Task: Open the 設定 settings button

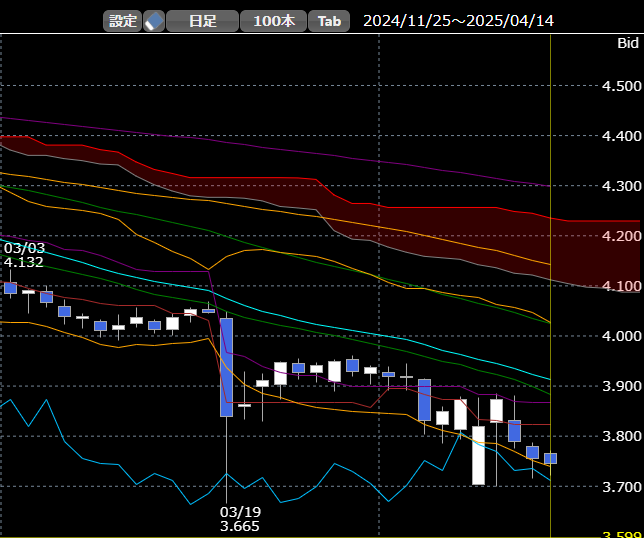Action: (x=122, y=21)
